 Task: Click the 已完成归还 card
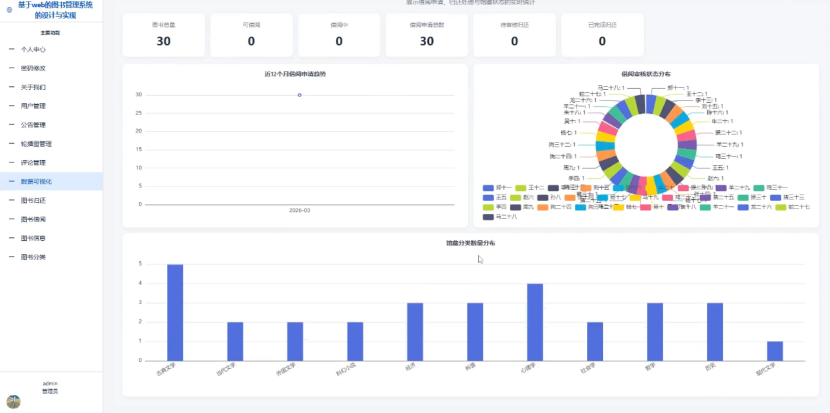602,35
